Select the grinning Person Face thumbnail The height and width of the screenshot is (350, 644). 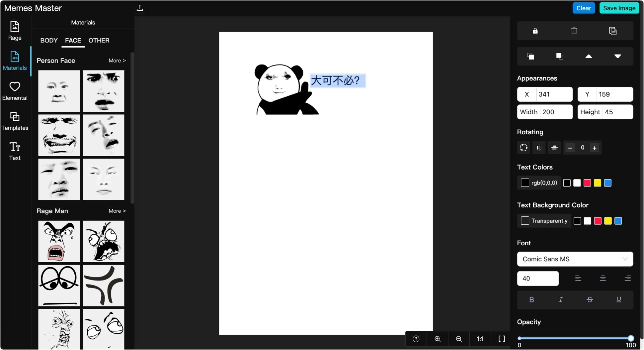point(59,135)
